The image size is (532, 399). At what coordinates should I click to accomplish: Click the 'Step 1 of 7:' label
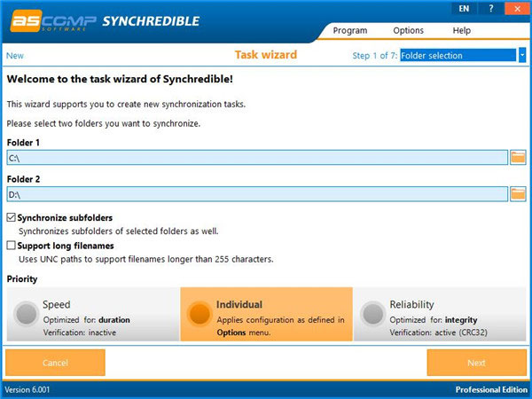tap(374, 56)
